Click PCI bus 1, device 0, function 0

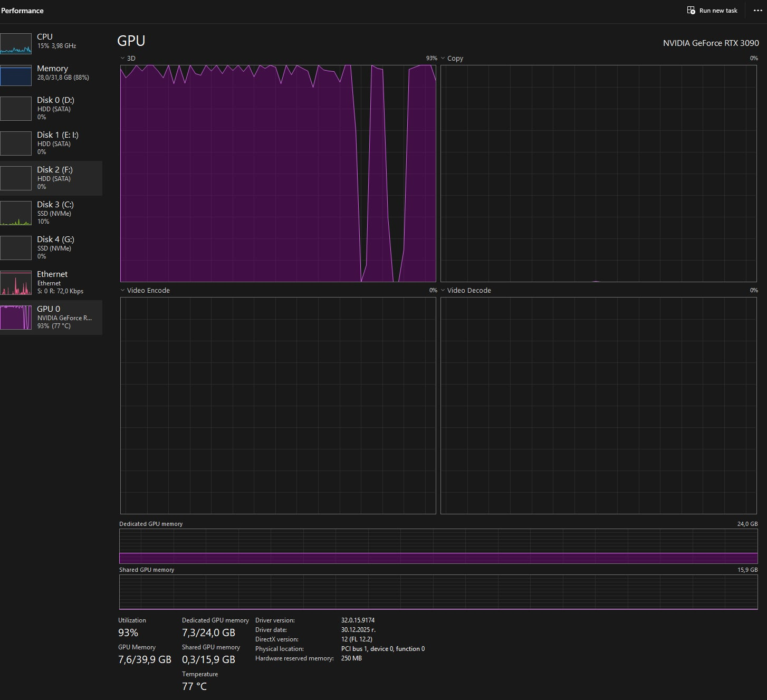(x=382, y=649)
